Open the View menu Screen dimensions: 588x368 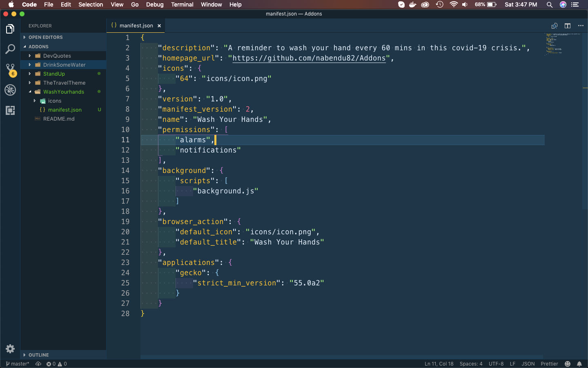[117, 4]
